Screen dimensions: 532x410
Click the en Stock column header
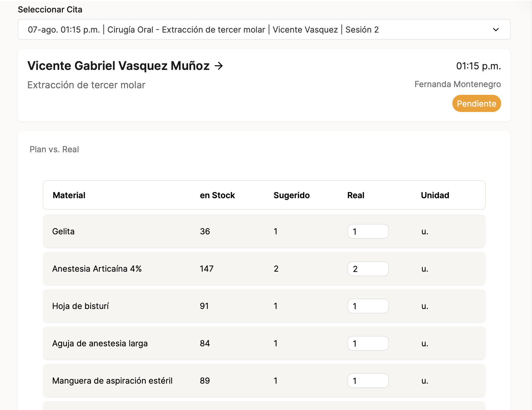[x=217, y=195]
